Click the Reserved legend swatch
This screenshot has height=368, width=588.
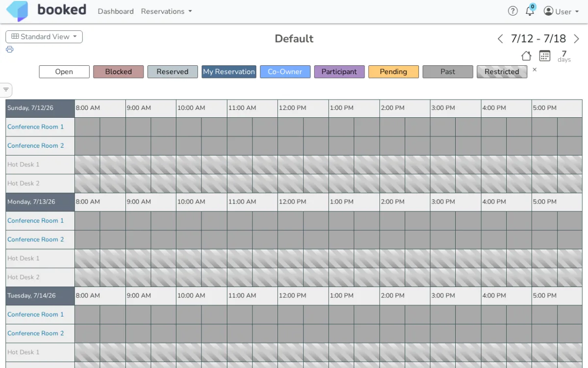point(172,72)
